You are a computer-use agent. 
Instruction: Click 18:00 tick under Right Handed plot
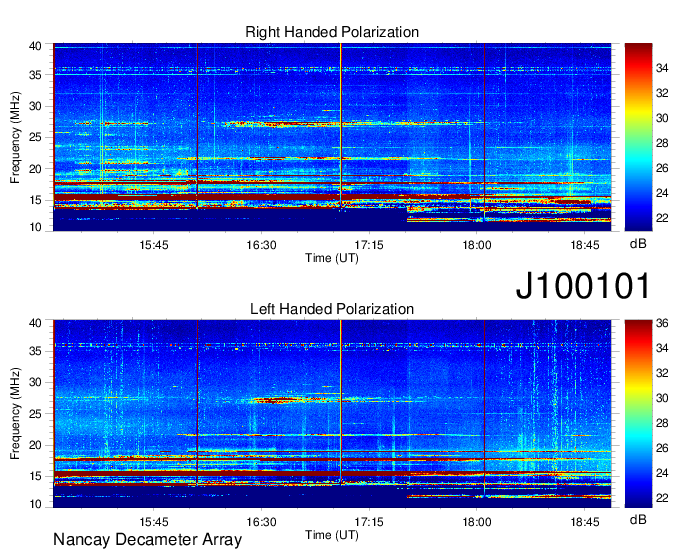(x=477, y=245)
